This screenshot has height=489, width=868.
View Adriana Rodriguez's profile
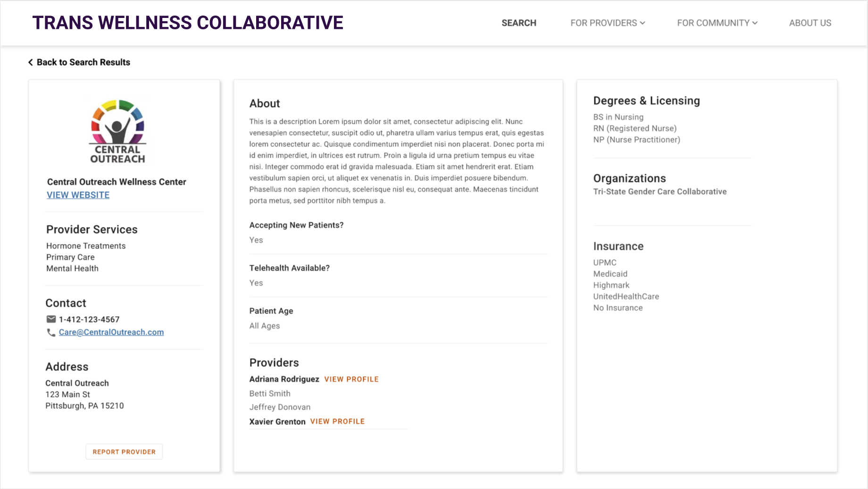(351, 379)
